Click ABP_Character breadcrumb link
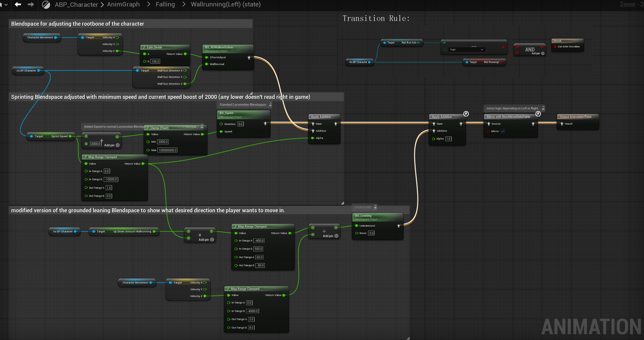 coord(76,5)
